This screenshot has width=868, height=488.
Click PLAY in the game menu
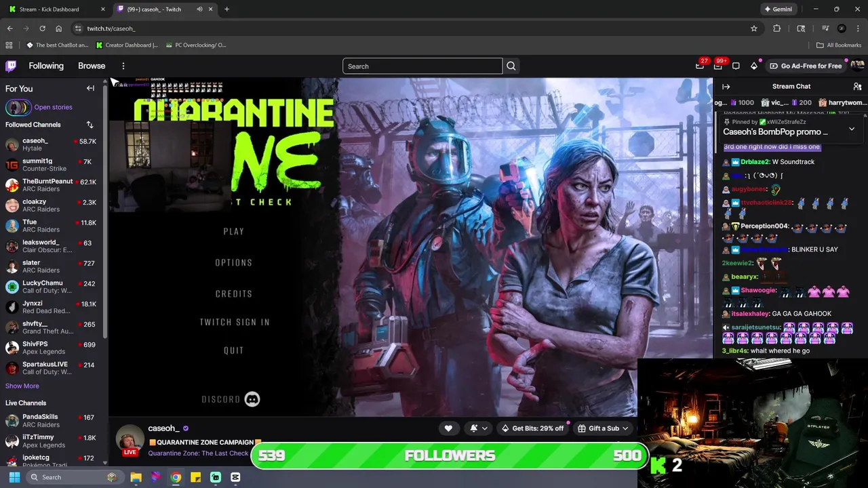234,232
